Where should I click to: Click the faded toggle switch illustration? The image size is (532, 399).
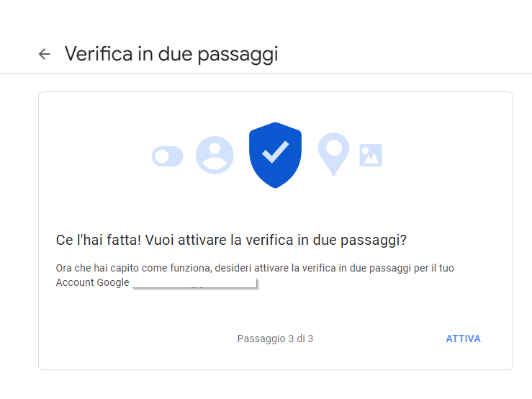pos(168,156)
